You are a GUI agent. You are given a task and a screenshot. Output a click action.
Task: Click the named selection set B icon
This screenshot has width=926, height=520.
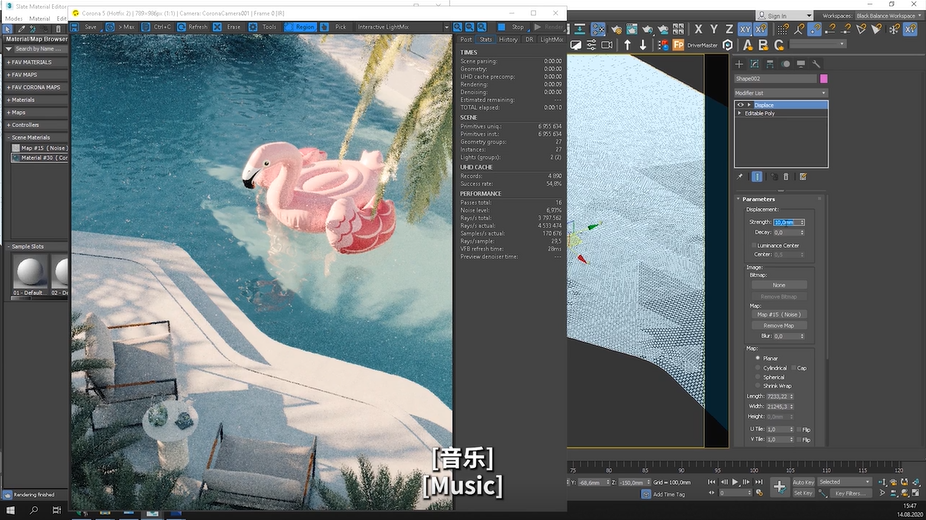pyautogui.click(x=763, y=45)
